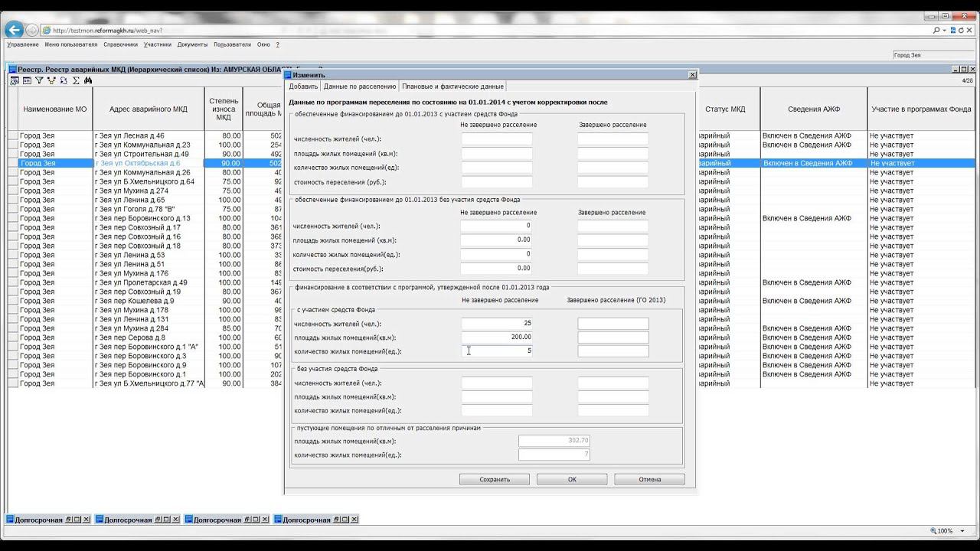Close fourth Долгосрочная taskbar window
The image size is (980, 551).
point(354,520)
